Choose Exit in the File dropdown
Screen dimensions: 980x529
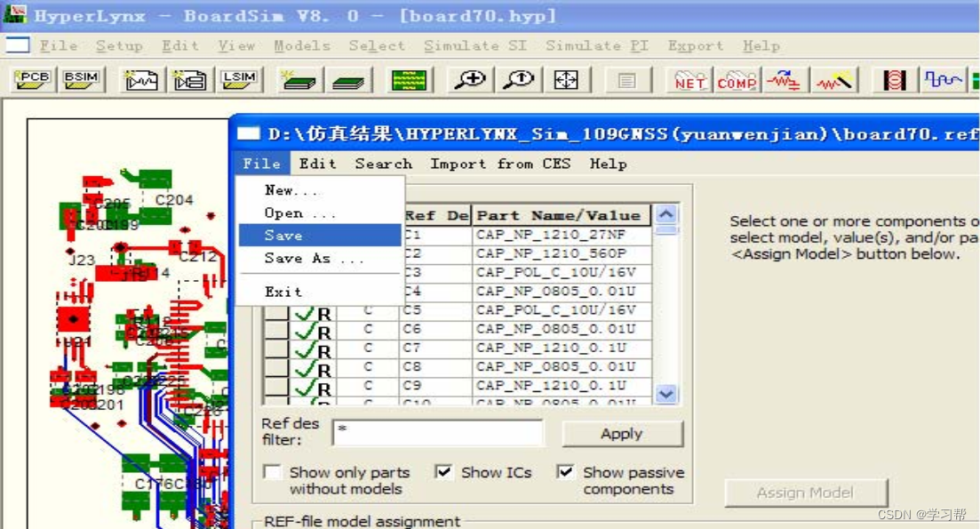click(x=320, y=292)
